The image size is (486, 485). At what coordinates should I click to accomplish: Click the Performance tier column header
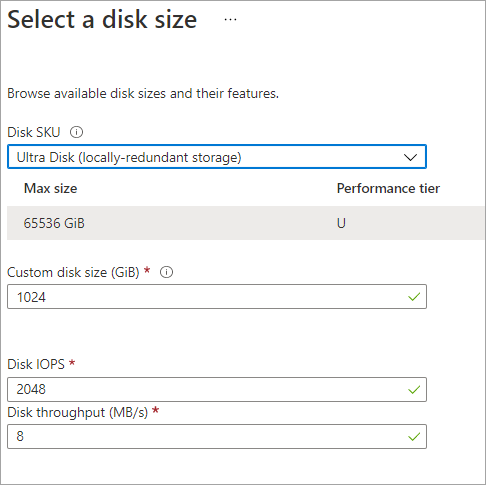pos(388,189)
